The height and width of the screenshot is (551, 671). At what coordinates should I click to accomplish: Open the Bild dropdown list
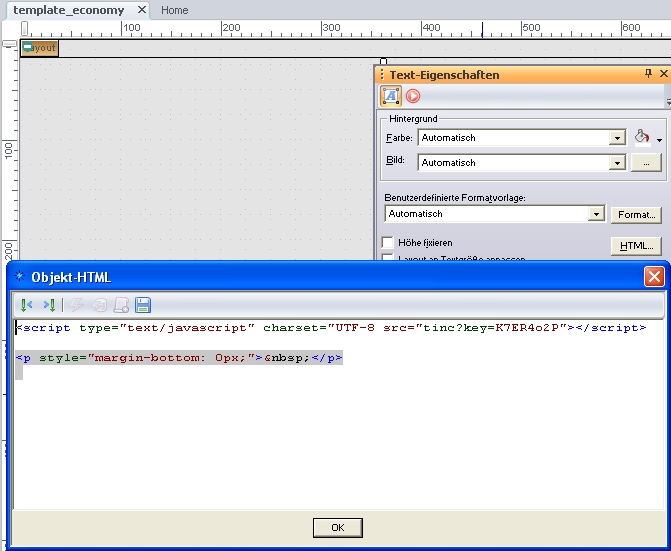point(617,162)
